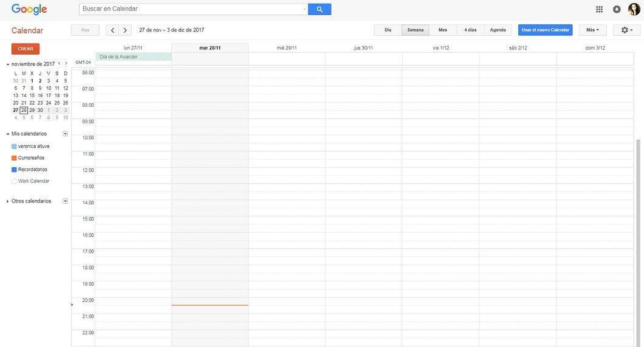Open Mis calendarios options dropdown

tap(65, 134)
